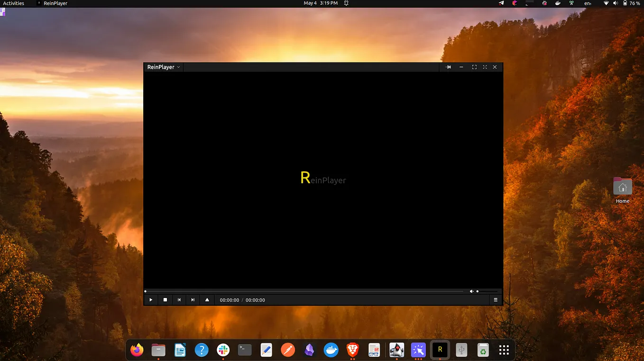
Task: Mute audio using the speaker icon in player
Action: [471, 291]
